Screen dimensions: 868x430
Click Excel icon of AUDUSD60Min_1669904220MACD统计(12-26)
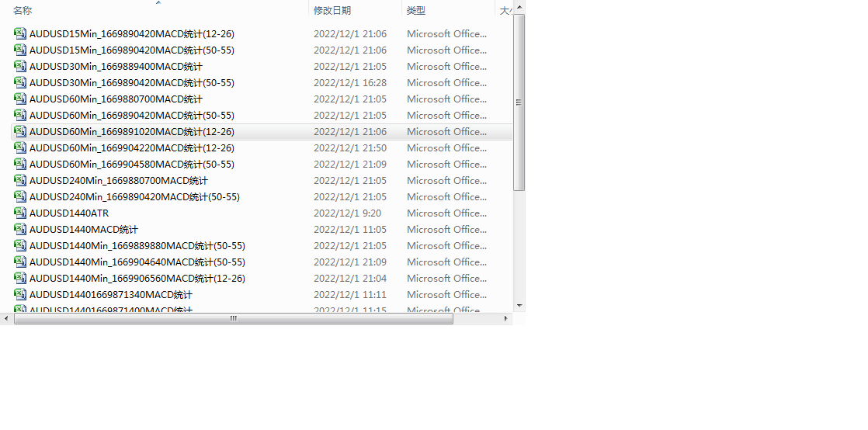[20, 147]
